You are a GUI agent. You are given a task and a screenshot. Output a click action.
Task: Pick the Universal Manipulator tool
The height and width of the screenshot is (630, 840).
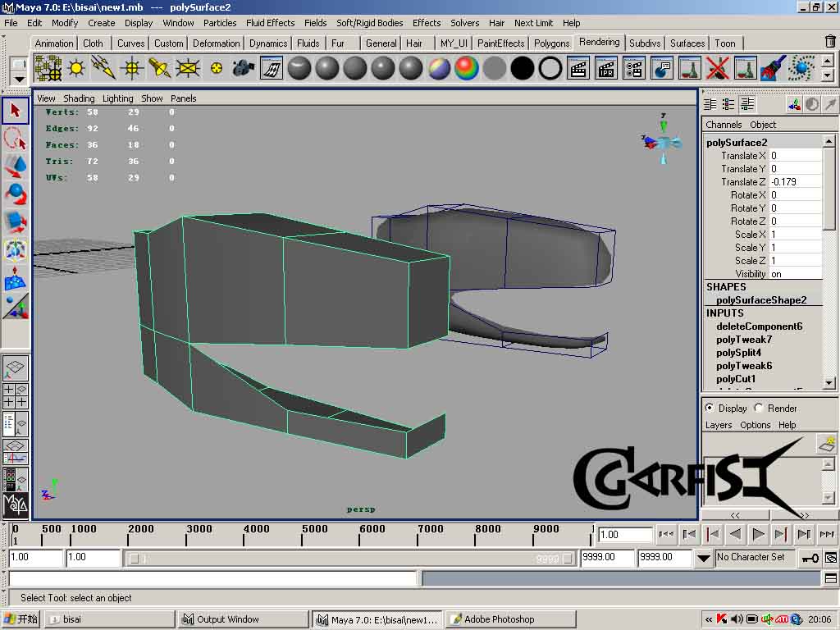coord(15,250)
